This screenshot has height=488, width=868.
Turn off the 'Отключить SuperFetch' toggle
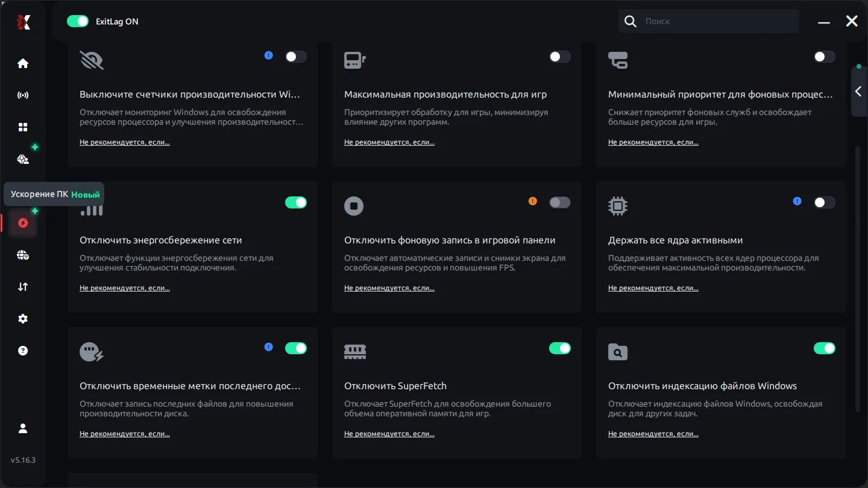tap(560, 348)
